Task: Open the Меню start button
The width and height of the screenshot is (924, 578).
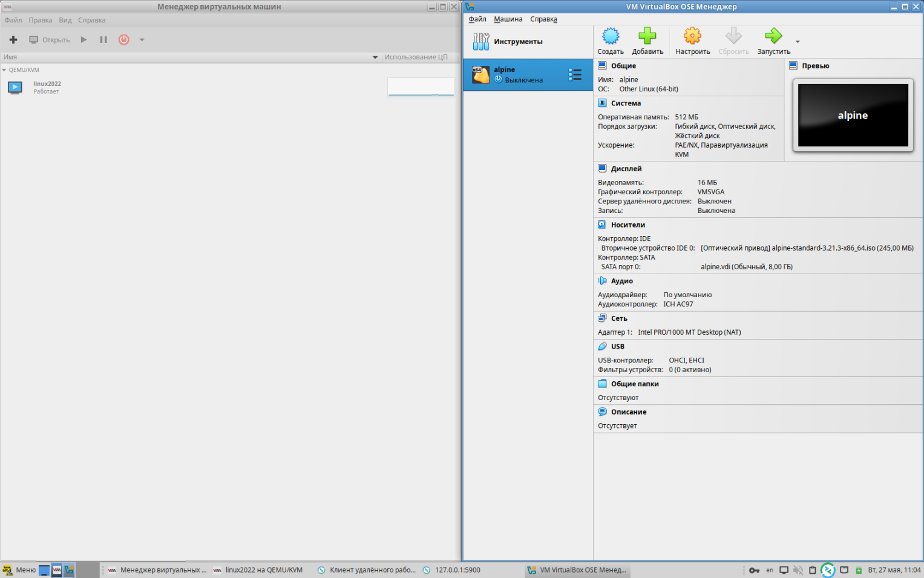Action: coord(19,570)
